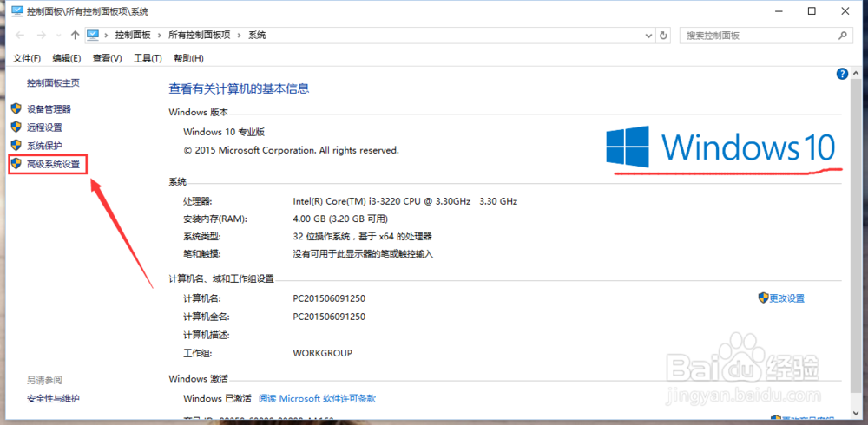Open 安全性与维护 link

click(53, 398)
